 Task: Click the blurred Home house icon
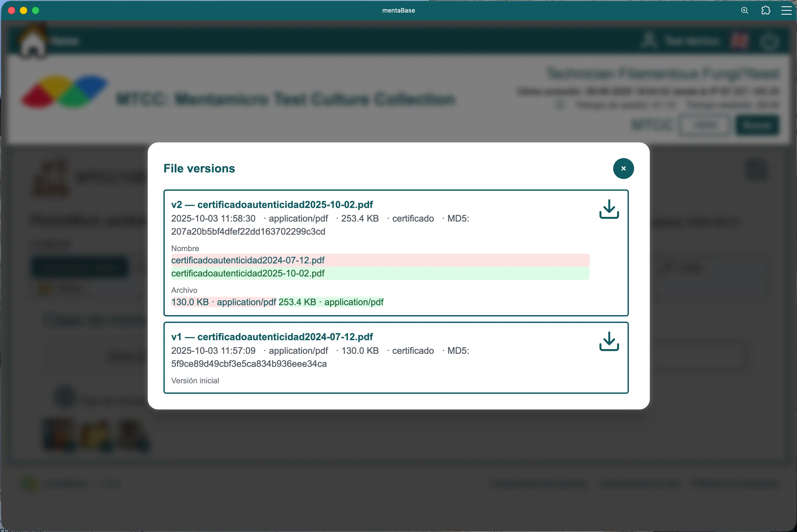tap(33, 42)
